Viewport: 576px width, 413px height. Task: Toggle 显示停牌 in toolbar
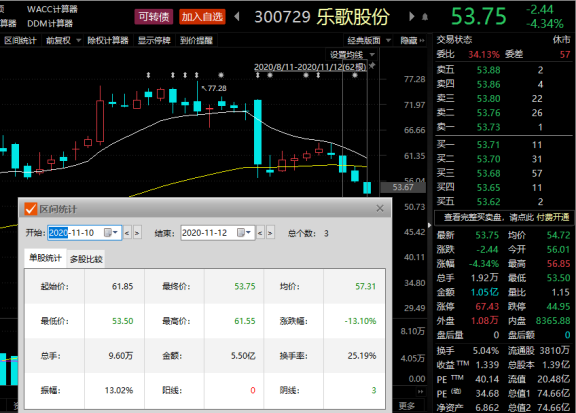[x=154, y=40]
